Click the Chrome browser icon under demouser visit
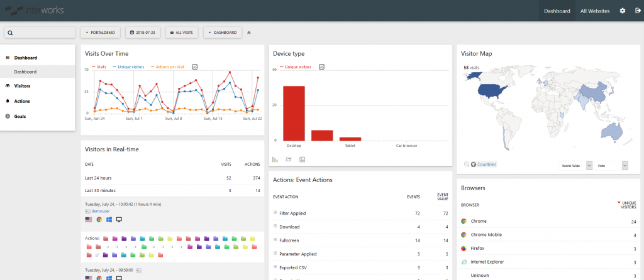 pyautogui.click(x=99, y=220)
